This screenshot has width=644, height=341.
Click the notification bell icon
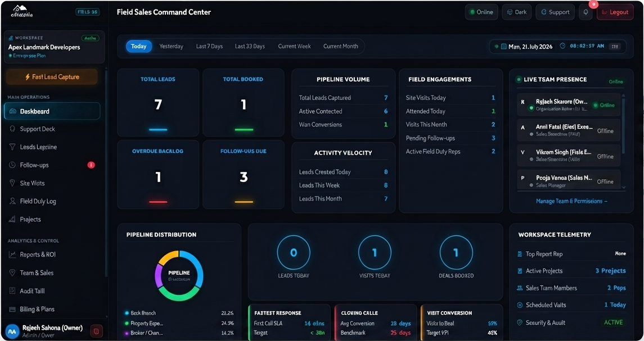tap(586, 12)
